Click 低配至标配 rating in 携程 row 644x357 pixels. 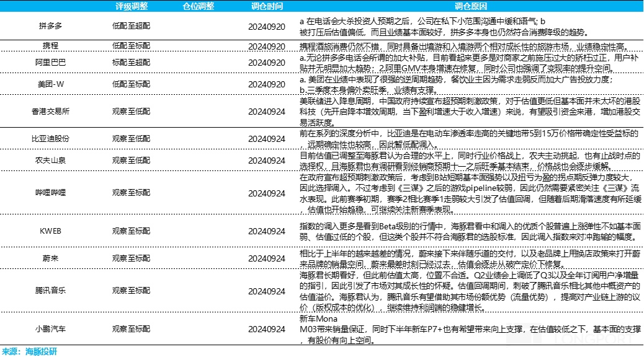(131, 45)
